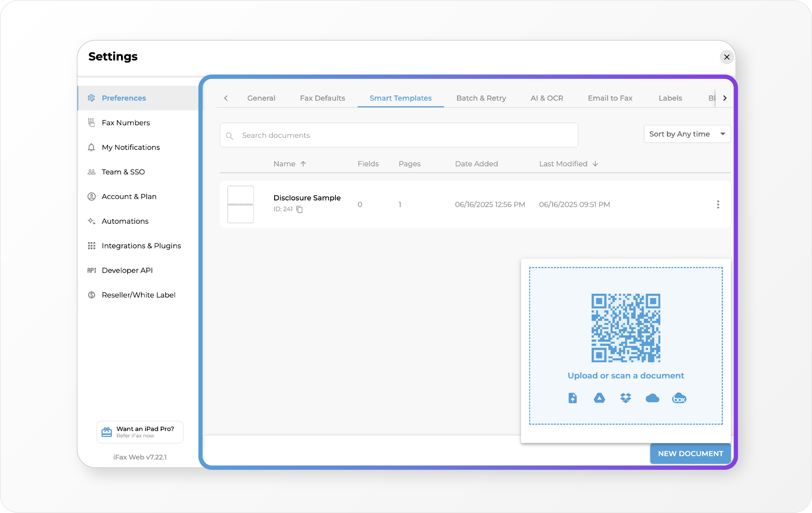This screenshot has width=812, height=513.
Task: Go to Integrations & Plugins section
Action: (141, 246)
